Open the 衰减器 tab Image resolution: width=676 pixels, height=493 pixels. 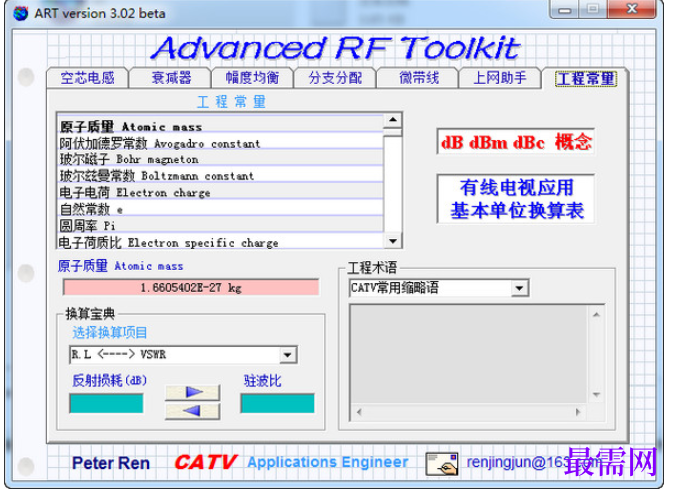click(x=171, y=78)
